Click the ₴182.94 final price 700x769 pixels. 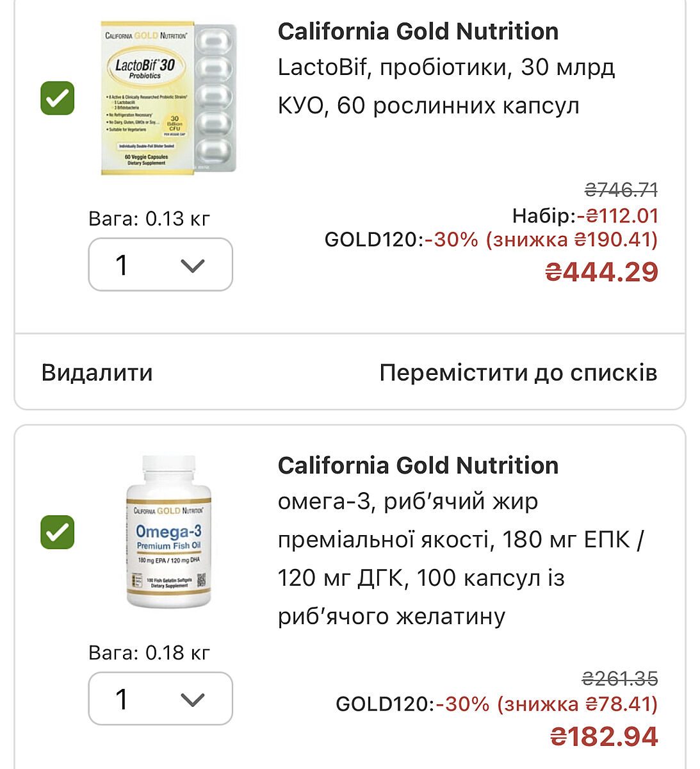coord(604,736)
